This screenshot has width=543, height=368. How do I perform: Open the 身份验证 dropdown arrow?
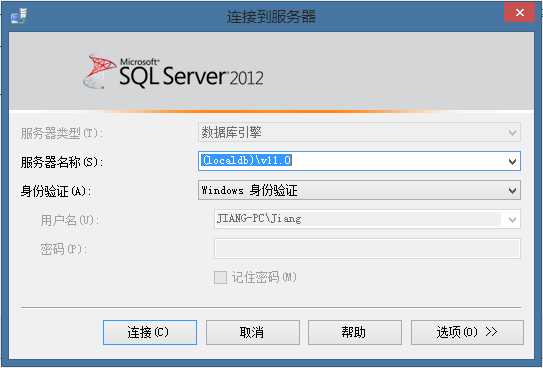[512, 190]
